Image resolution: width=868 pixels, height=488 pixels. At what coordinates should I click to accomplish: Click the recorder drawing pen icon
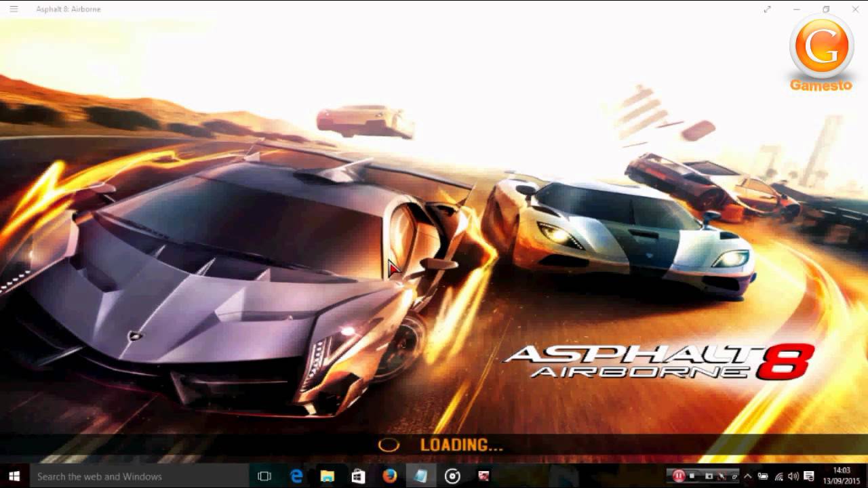722,476
